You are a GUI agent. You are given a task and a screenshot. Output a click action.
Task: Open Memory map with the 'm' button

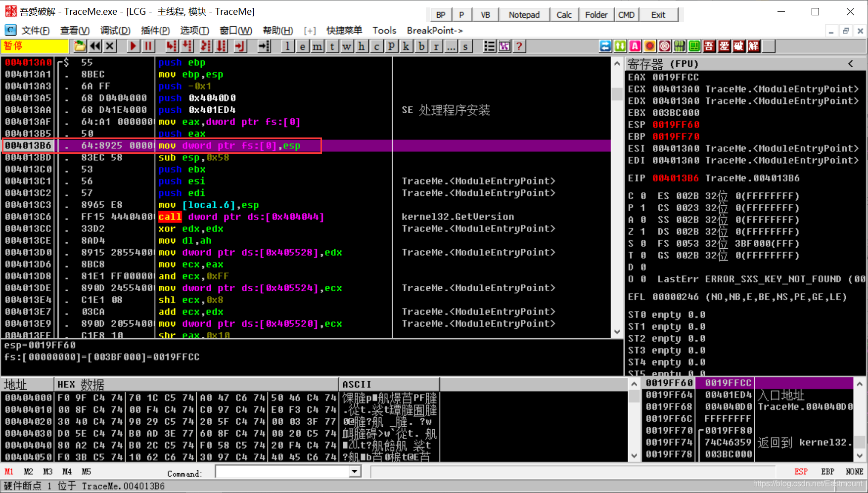tap(318, 46)
